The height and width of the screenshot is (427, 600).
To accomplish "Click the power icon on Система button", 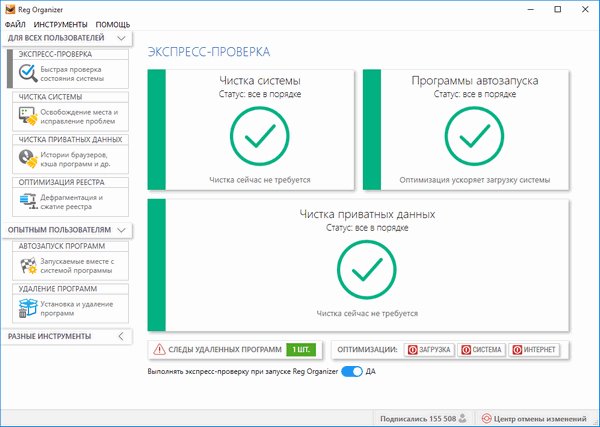I will pyautogui.click(x=466, y=350).
